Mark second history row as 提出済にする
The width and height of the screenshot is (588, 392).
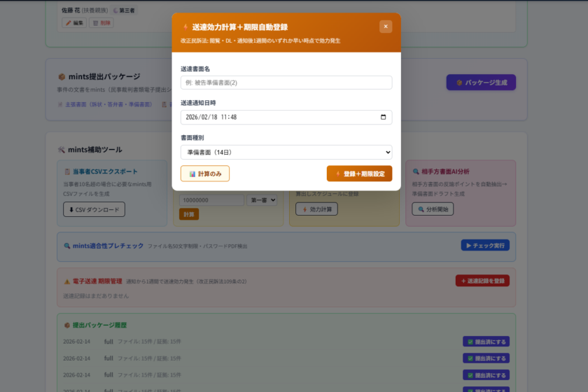coord(486,358)
